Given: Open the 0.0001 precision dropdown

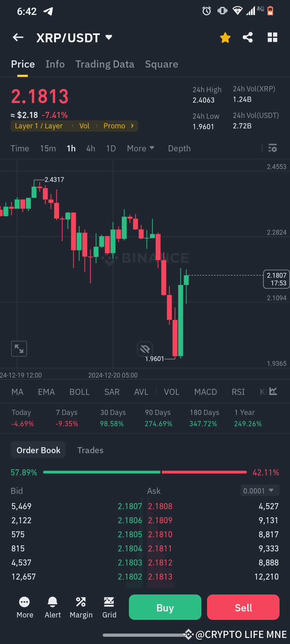Looking at the screenshot, I should [259, 490].
